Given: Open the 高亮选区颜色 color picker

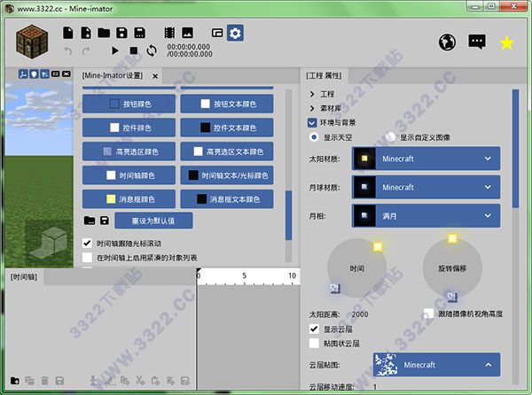Looking at the screenshot, I should (x=129, y=151).
